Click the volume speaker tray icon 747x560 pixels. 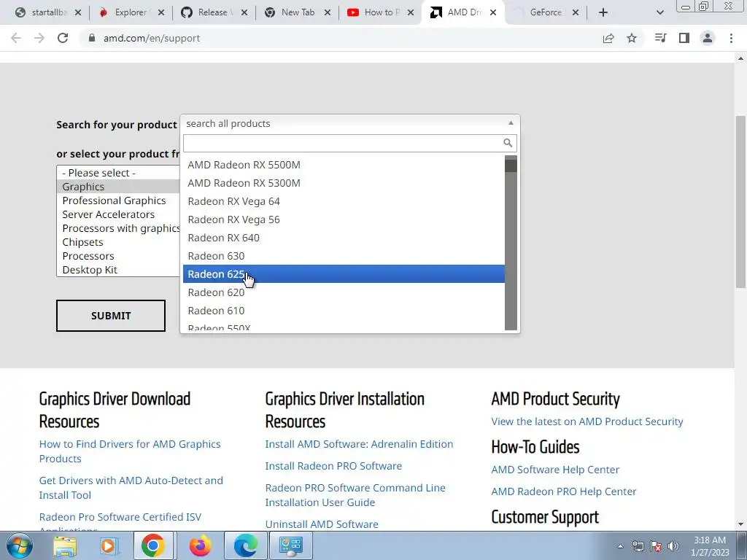[x=673, y=546]
